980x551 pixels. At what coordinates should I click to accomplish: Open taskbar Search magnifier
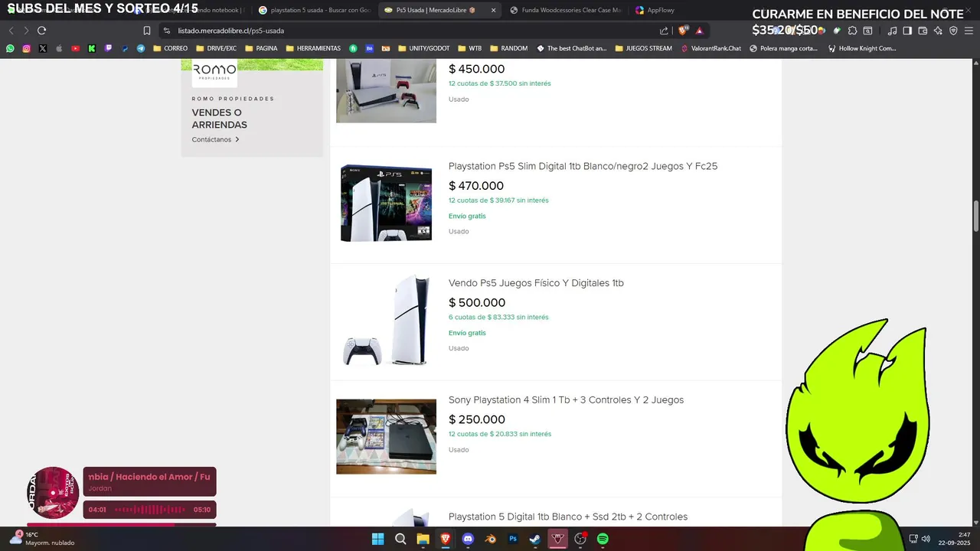[400, 539]
